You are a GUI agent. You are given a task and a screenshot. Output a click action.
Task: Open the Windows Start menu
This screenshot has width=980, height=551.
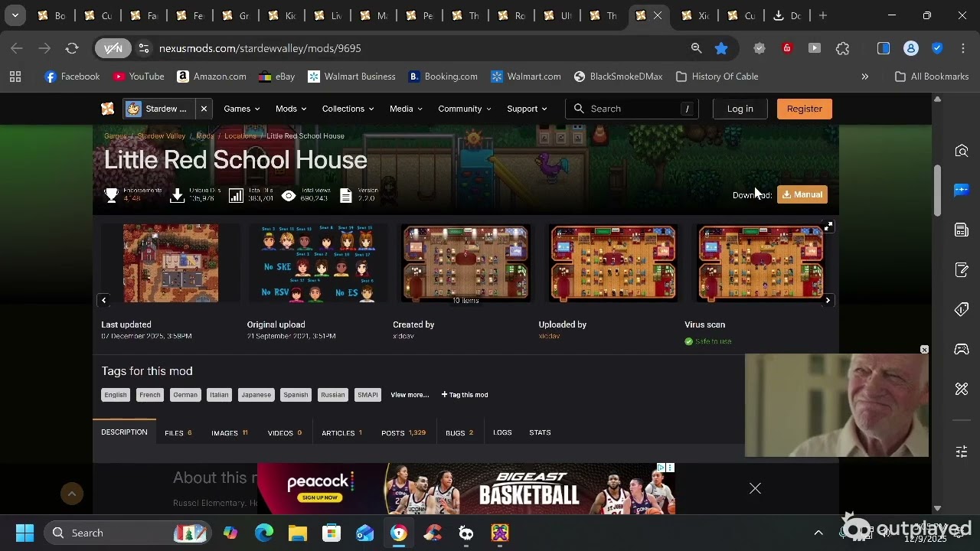coord(24,533)
